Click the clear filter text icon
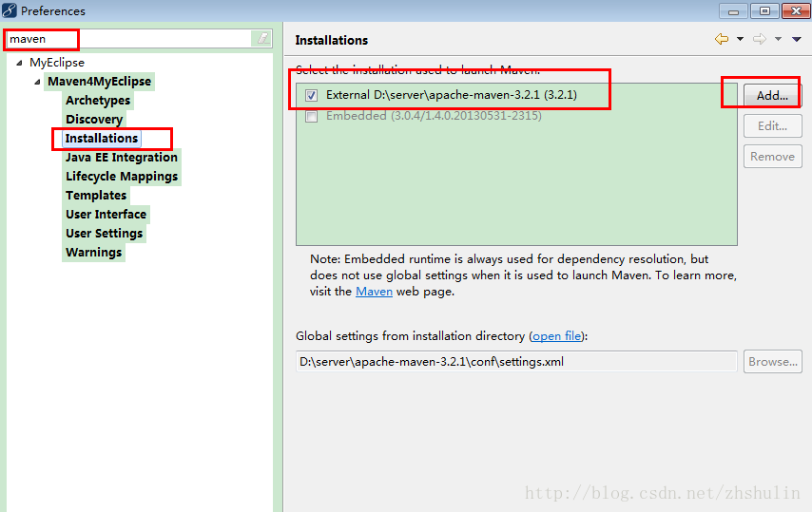Viewport: 812px width, 512px height. tap(262, 38)
